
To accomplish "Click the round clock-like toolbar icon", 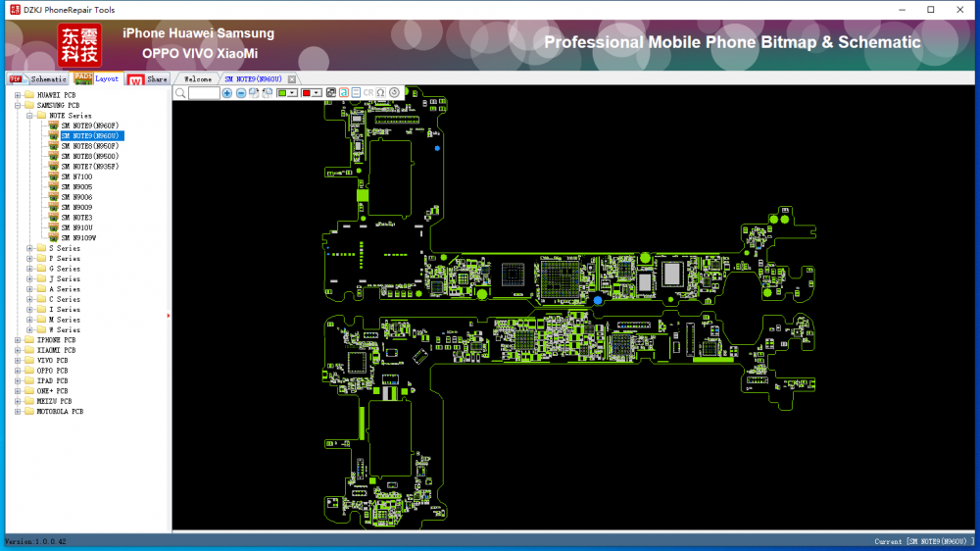I will (x=394, y=93).
